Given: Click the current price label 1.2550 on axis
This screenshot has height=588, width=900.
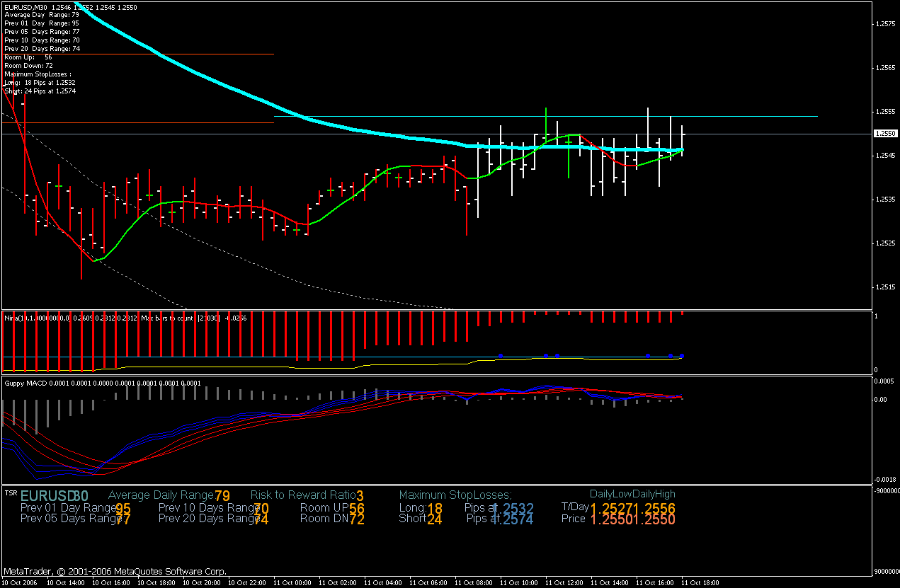Looking at the screenshot, I should coord(885,133).
